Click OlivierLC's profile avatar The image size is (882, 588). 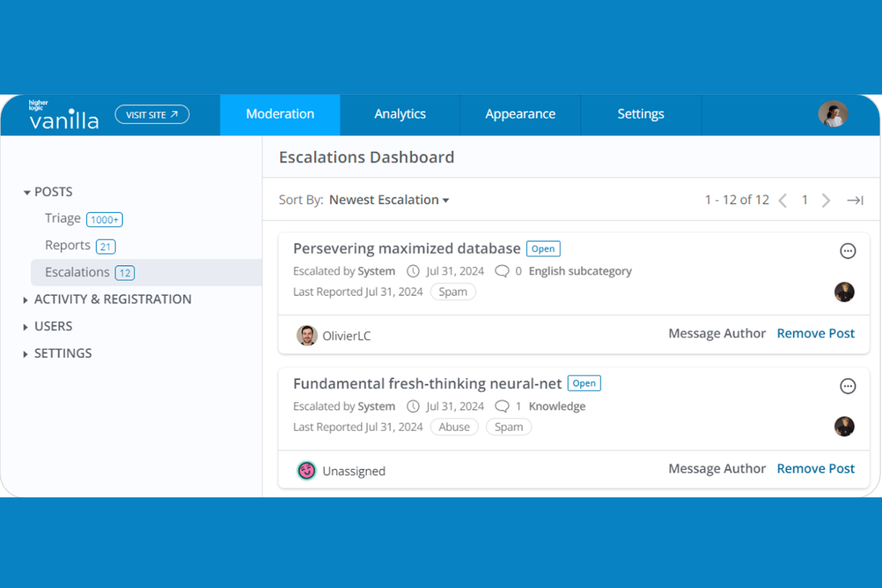click(x=306, y=335)
